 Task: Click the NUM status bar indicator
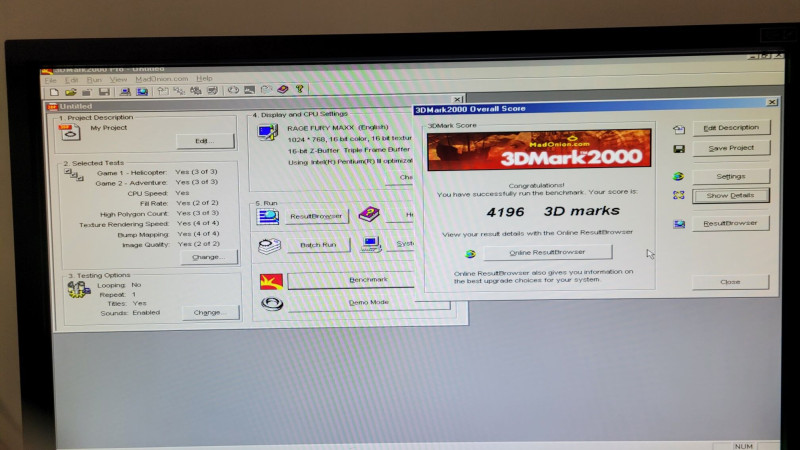pyautogui.click(x=744, y=446)
